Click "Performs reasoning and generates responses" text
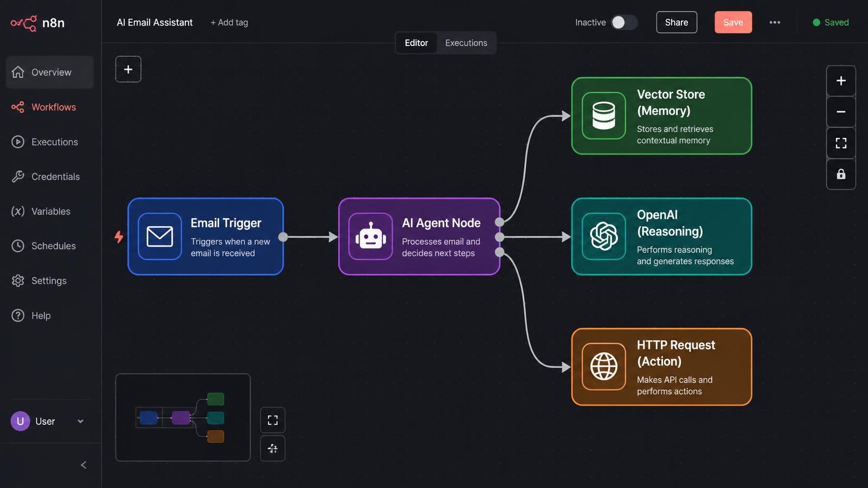 (x=685, y=255)
